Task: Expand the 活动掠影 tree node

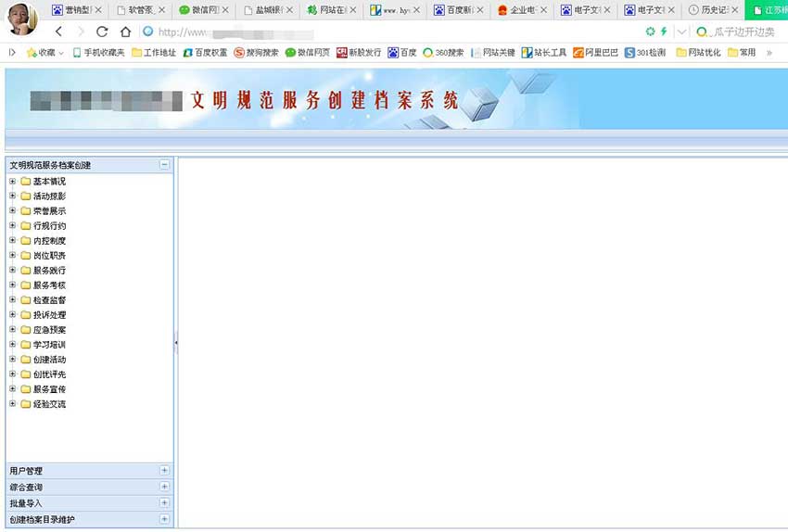Action: pos(13,196)
